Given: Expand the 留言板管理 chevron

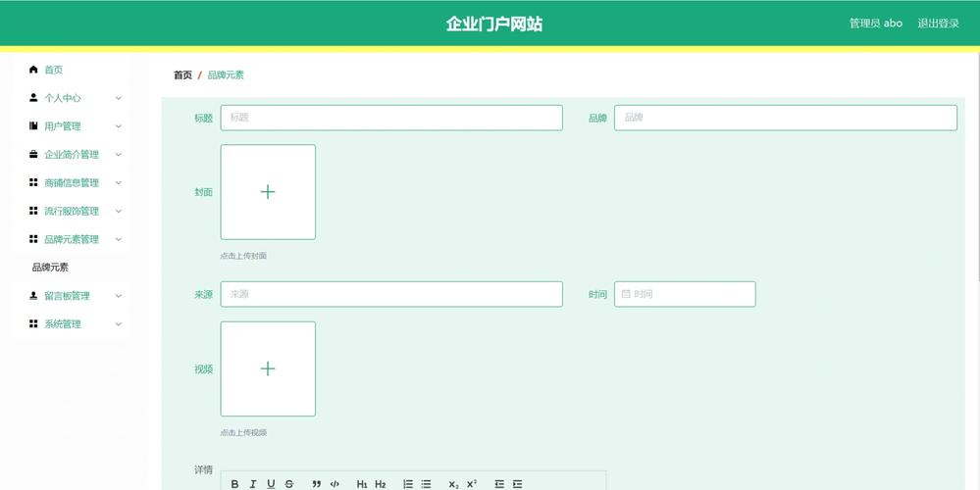Looking at the screenshot, I should click(x=118, y=296).
